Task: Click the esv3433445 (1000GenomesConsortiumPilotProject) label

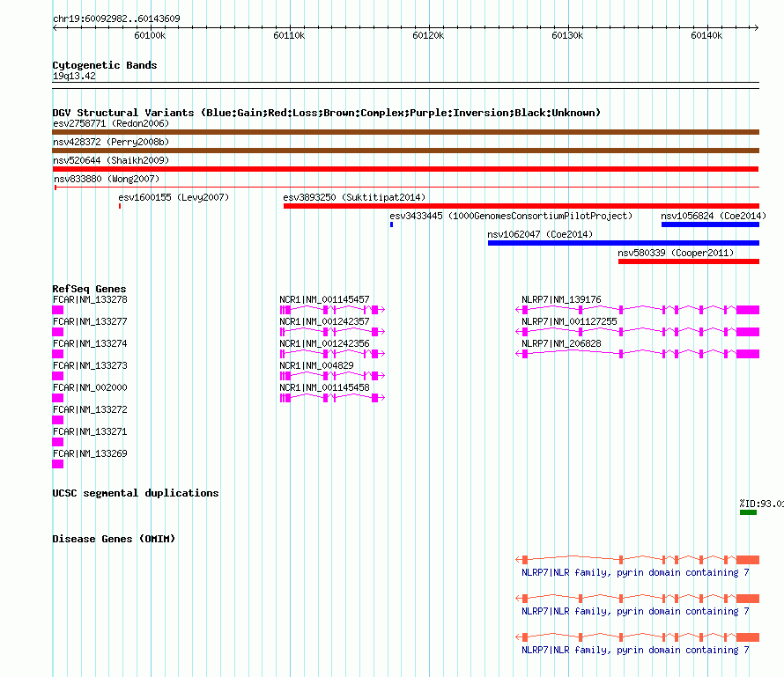Action: tap(511, 216)
